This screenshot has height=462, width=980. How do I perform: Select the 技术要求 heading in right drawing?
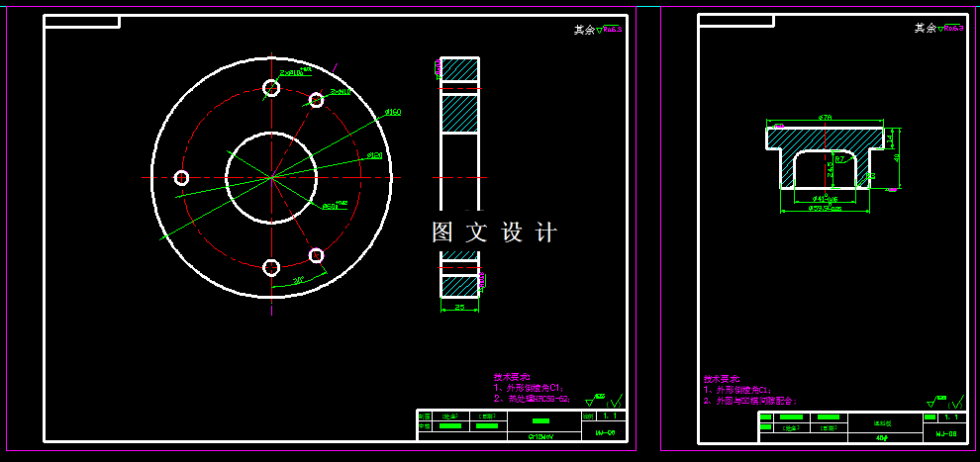tap(722, 378)
